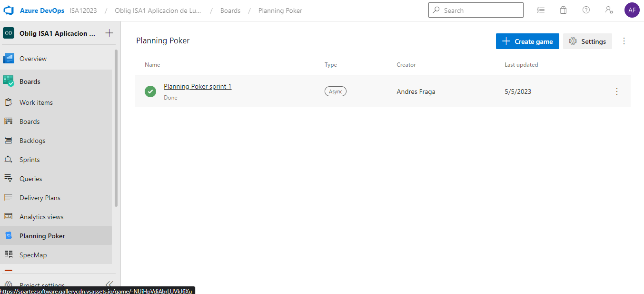This screenshot has height=294, width=644.
Task: Click the Delivery Plans icon
Action: [x=9, y=198]
